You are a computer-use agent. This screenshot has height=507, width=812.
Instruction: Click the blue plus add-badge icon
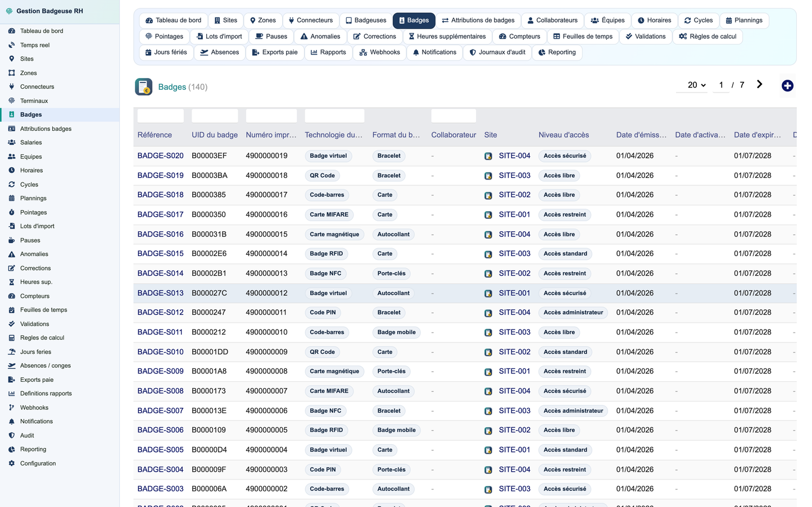[787, 85]
